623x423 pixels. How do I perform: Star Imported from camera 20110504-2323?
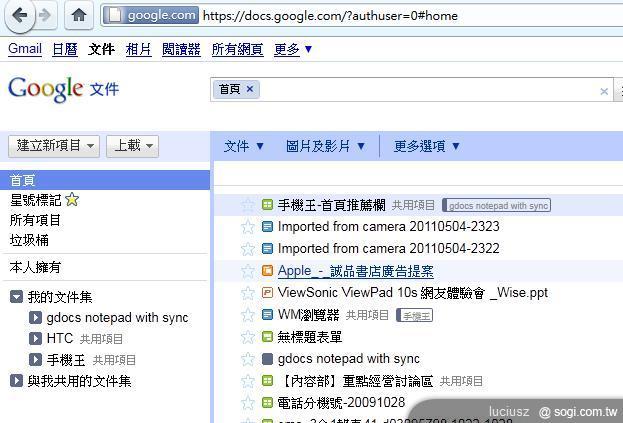(x=248, y=227)
